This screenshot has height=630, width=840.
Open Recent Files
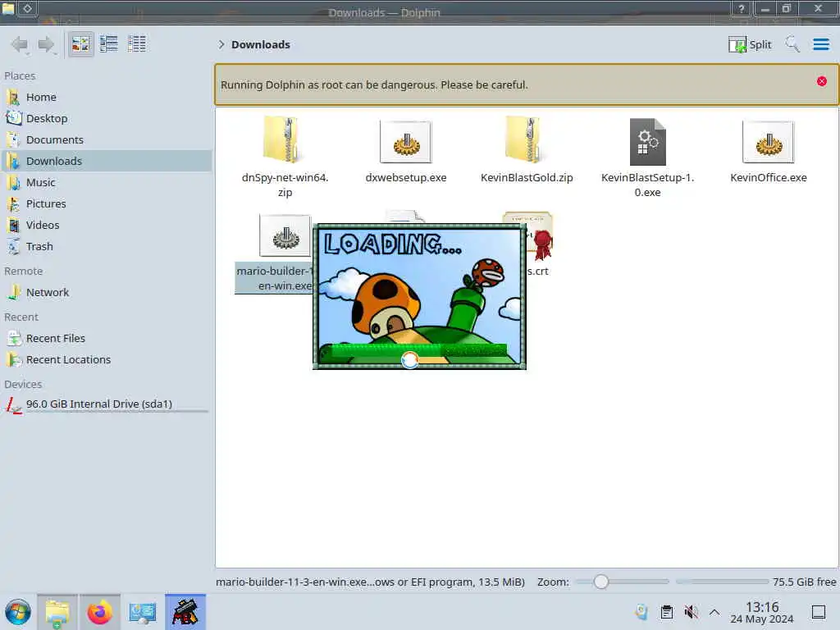pos(106,339)
